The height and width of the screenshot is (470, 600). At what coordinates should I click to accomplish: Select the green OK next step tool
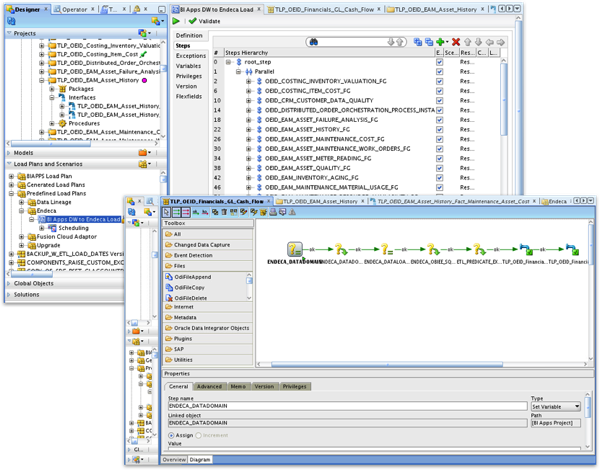pos(176,212)
